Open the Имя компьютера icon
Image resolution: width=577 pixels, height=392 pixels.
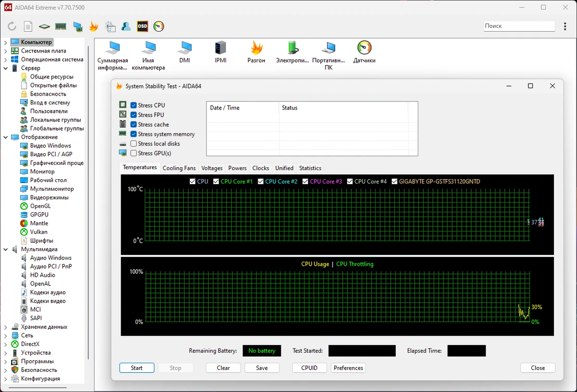click(x=148, y=56)
